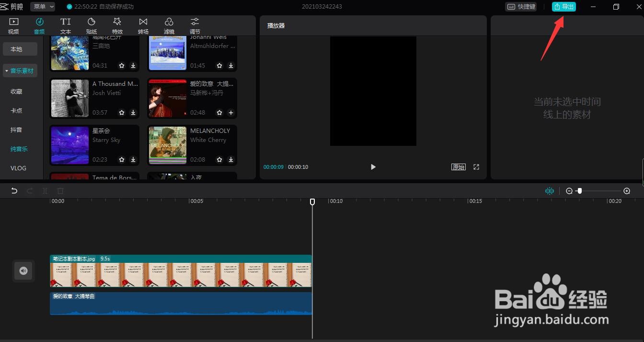Image resolution: width=644 pixels, height=342 pixels.
Task: Expand the 菜单 menu dropdown
Action: click(43, 7)
